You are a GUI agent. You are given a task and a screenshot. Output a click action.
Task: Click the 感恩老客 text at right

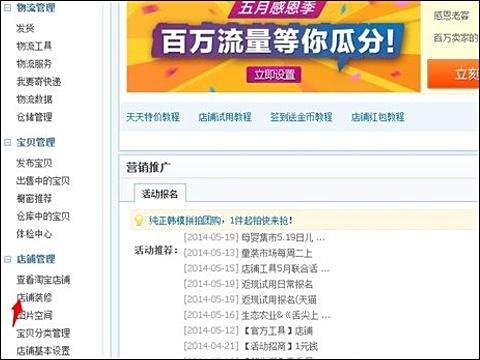[451, 16]
